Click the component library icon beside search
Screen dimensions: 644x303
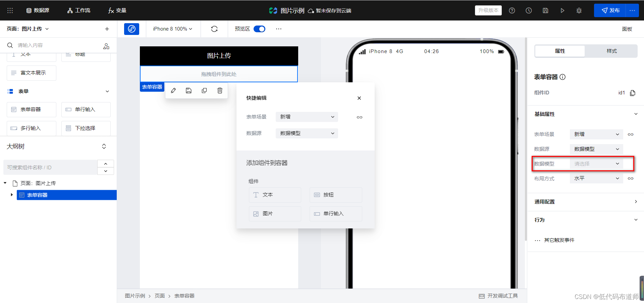click(106, 46)
